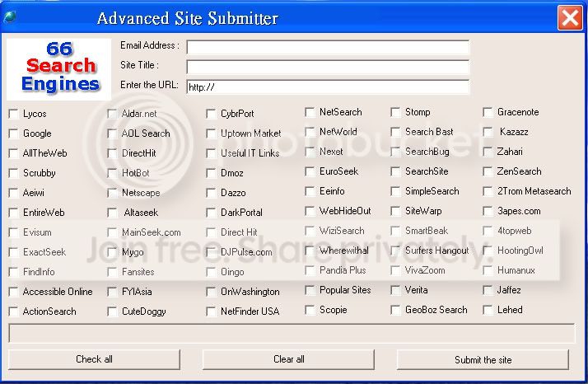Check the Wherewithal checkbox
This screenshot has width=588, height=384.
310,251
